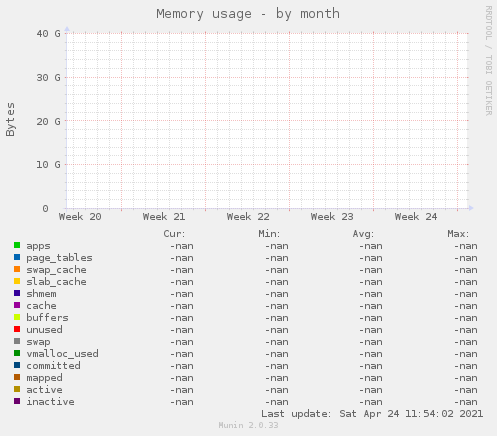This screenshot has height=436, width=497.
Task: Click the dark purple inactive legend swatch
Action: tap(17, 401)
